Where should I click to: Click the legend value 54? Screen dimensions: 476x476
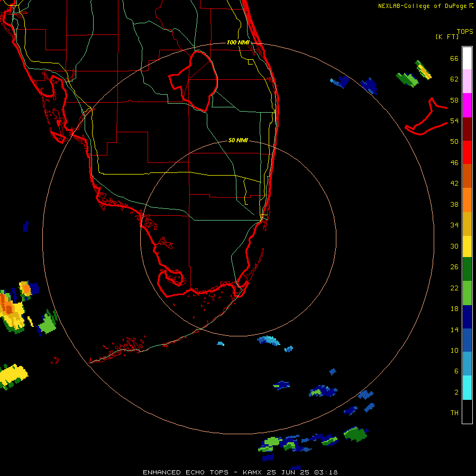click(x=454, y=121)
